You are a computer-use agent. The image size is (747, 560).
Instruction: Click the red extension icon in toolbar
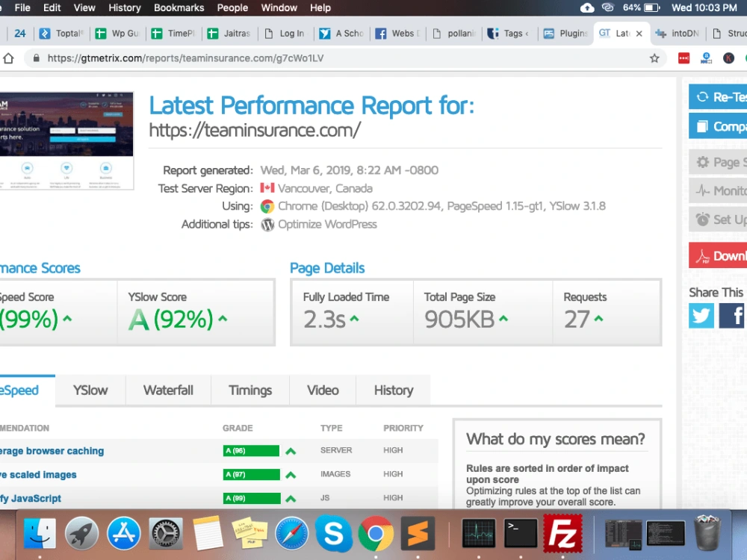click(684, 58)
